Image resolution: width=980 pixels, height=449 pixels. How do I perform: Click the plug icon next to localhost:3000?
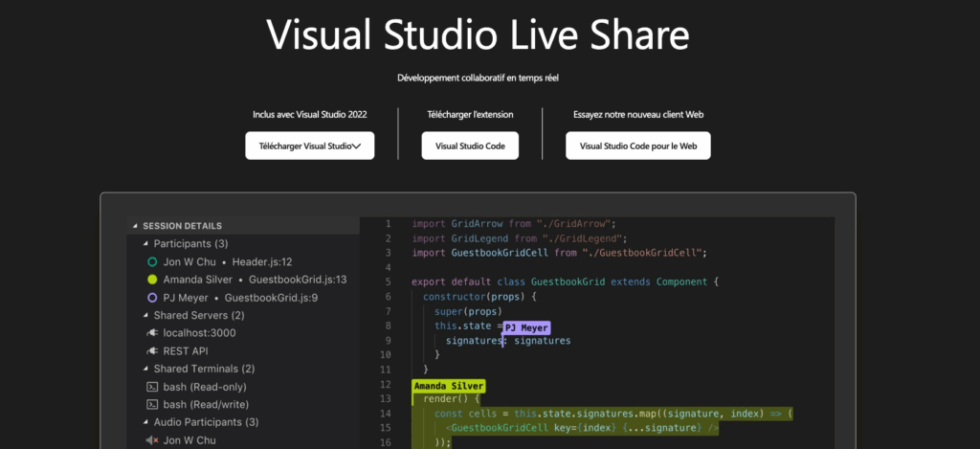click(x=152, y=333)
